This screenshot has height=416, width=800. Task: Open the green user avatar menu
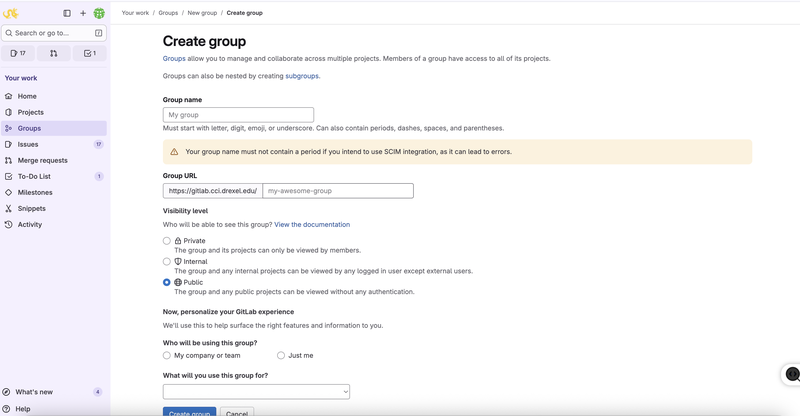tap(99, 13)
